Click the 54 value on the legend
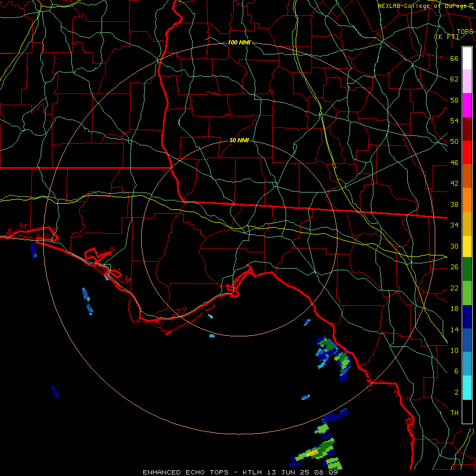476x476 pixels. [454, 121]
